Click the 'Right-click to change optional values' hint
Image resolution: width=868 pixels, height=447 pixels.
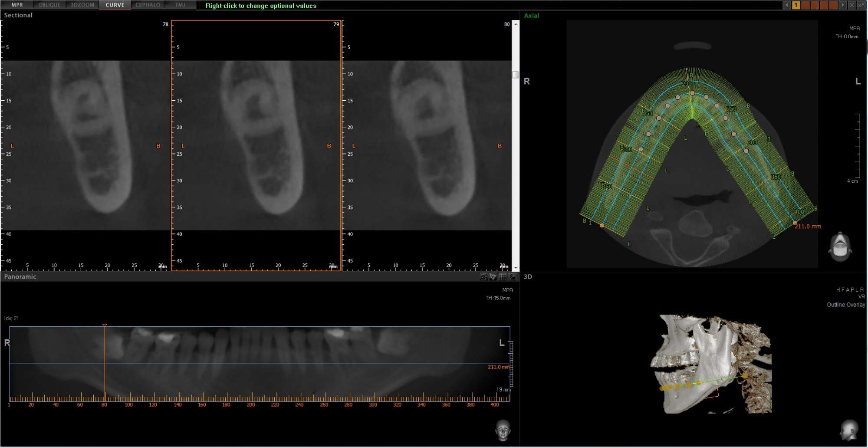(261, 6)
